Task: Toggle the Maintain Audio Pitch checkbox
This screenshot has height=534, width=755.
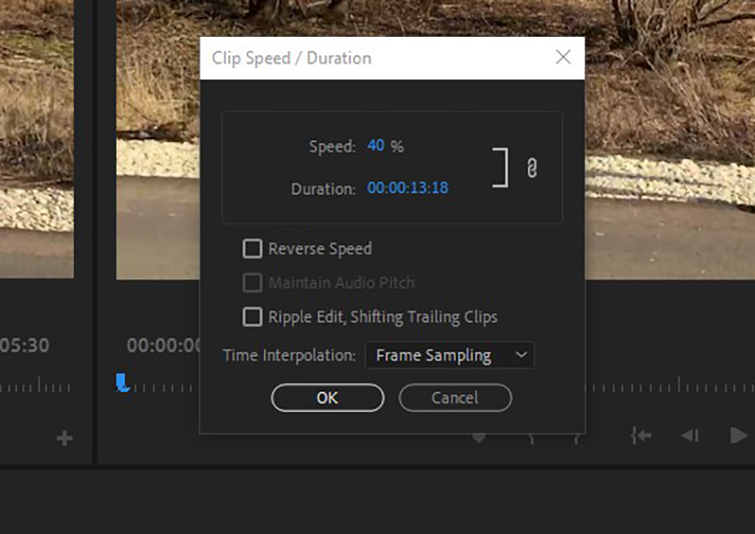Action: [253, 283]
